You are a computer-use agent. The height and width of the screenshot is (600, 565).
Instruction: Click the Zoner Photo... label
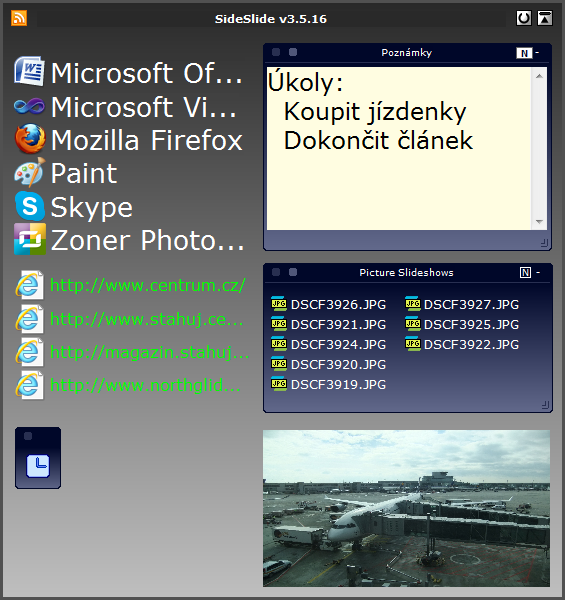(x=148, y=241)
